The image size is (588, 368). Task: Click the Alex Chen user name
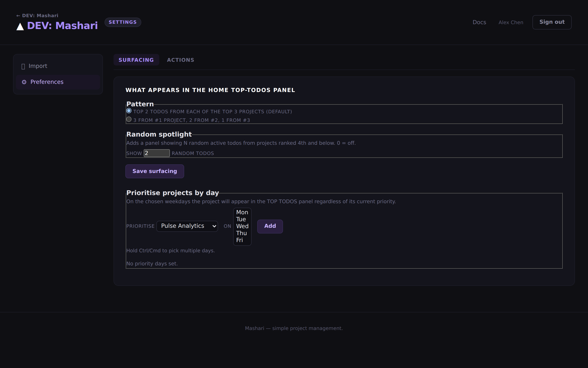511,22
